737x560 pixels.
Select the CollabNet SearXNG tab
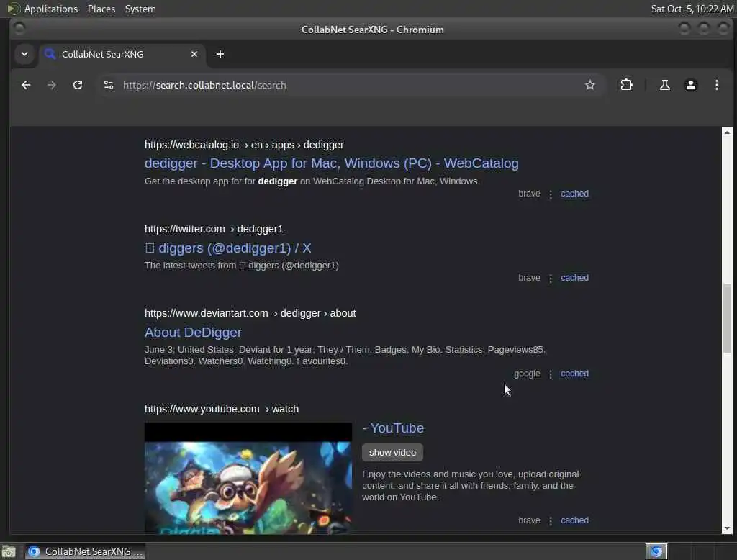coord(122,54)
